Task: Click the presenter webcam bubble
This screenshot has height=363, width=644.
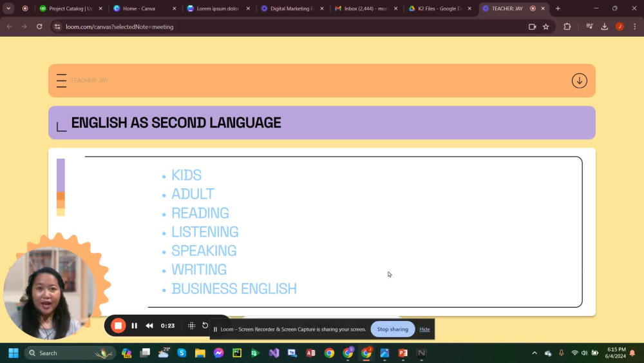Action: [50, 293]
